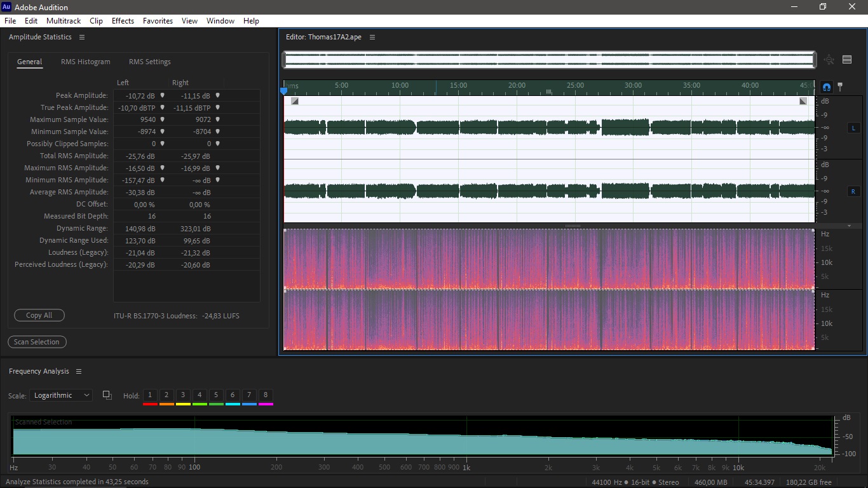The width and height of the screenshot is (868, 488).
Task: Click the spectral display list-view icon
Action: 847,60
